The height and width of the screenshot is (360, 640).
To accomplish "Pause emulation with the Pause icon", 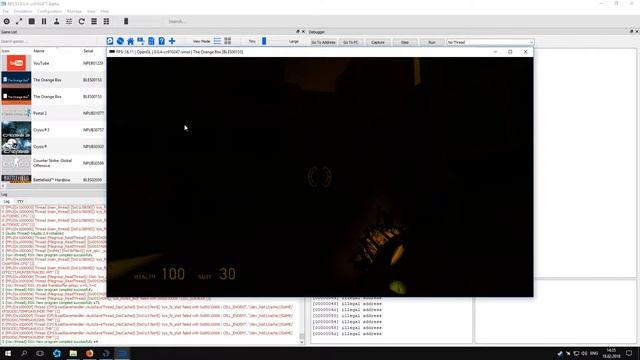I will click(44, 21).
